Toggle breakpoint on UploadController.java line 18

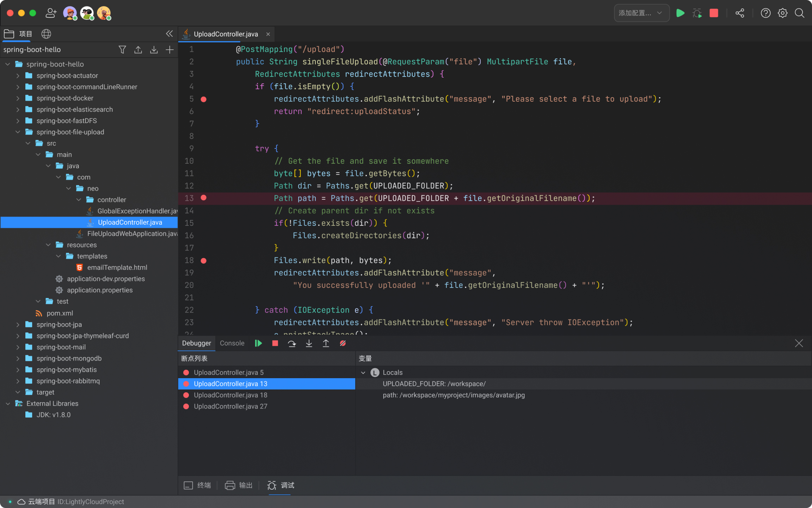coord(203,260)
